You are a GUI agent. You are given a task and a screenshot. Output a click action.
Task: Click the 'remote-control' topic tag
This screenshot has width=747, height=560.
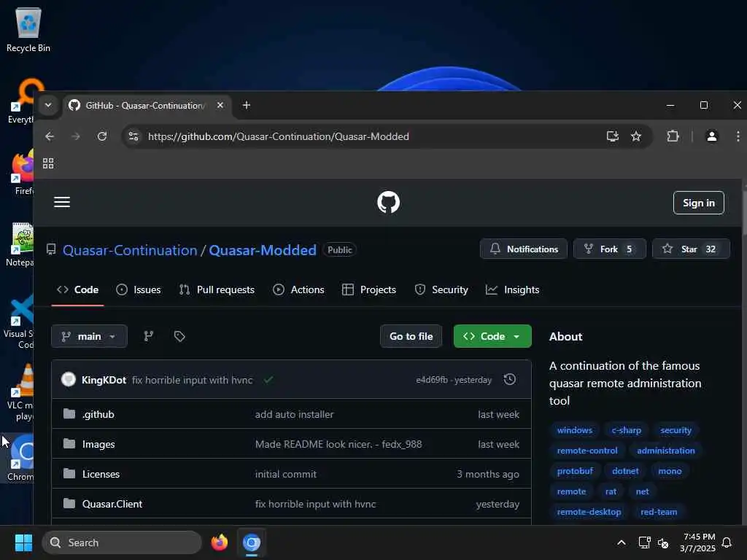coord(587,451)
